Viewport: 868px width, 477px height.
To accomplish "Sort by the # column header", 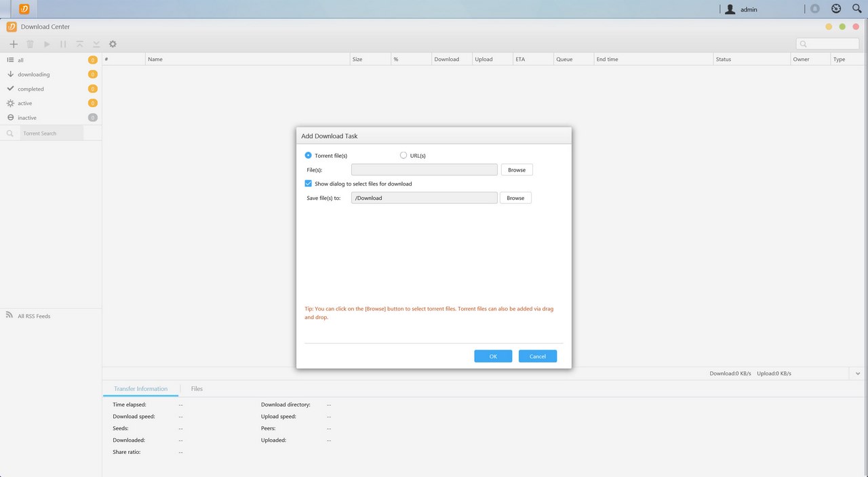I will point(124,59).
